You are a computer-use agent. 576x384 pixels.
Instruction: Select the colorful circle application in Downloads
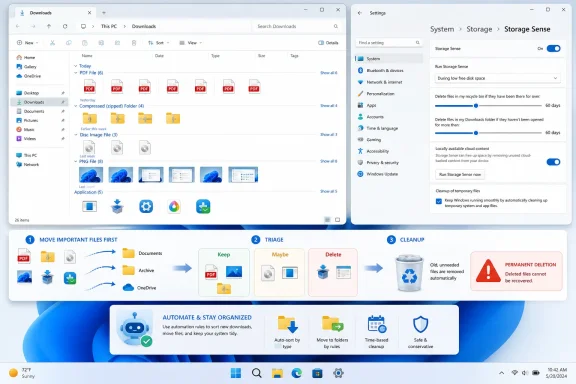(174, 207)
